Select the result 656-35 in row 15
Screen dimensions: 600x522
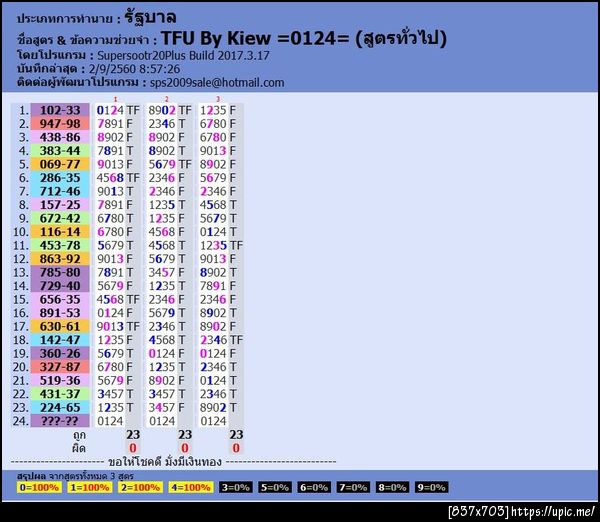tap(60, 299)
